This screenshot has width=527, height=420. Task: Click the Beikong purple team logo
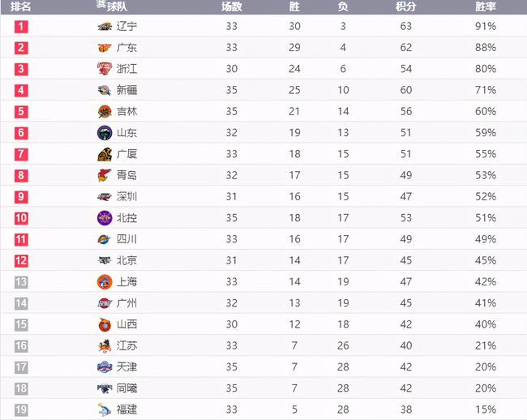(105, 218)
